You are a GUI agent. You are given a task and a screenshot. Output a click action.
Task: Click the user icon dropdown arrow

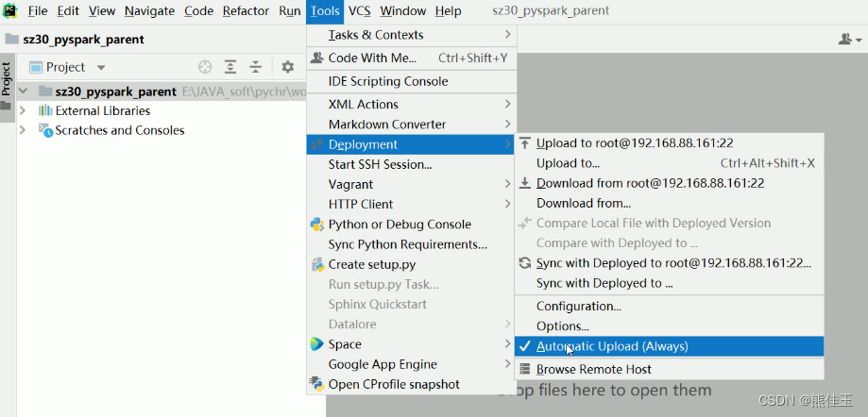859,40
